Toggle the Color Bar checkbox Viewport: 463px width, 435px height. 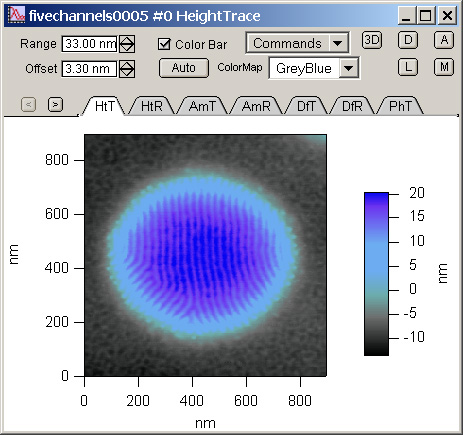click(164, 44)
